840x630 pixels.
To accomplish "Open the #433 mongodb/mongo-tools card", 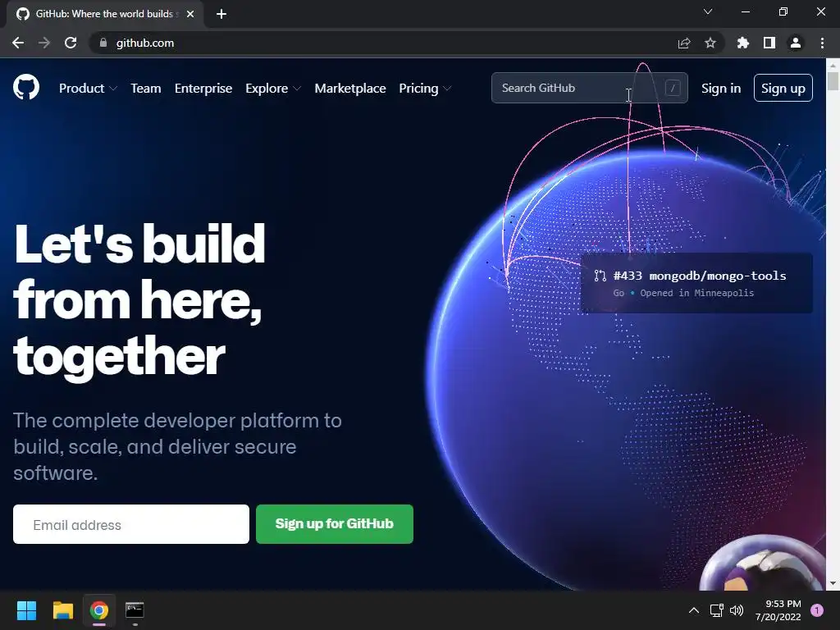I will coord(696,283).
